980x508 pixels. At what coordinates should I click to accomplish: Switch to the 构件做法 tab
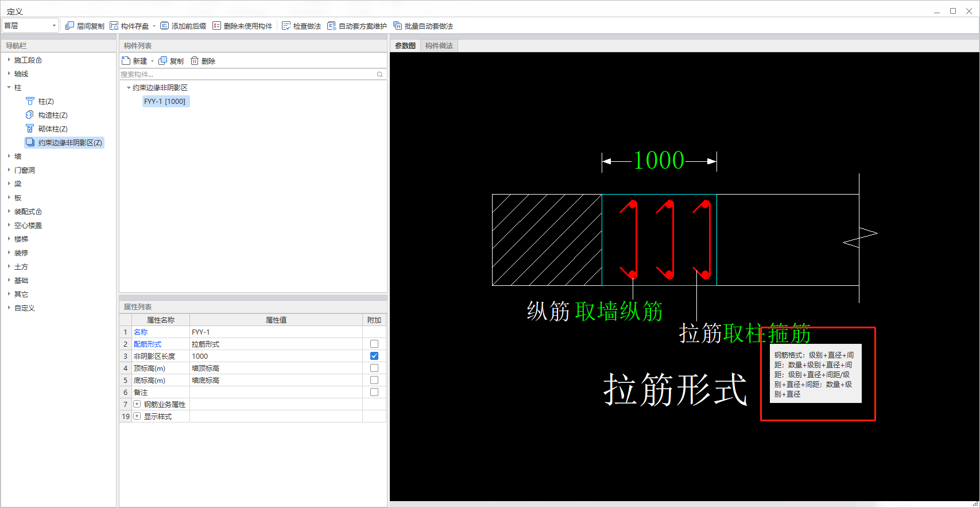tap(439, 46)
